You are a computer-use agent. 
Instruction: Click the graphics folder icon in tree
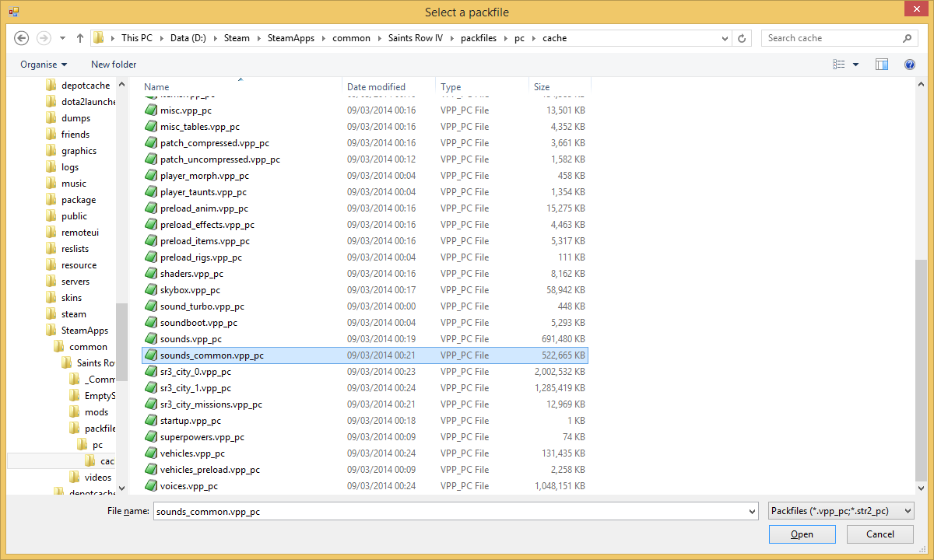pos(51,151)
